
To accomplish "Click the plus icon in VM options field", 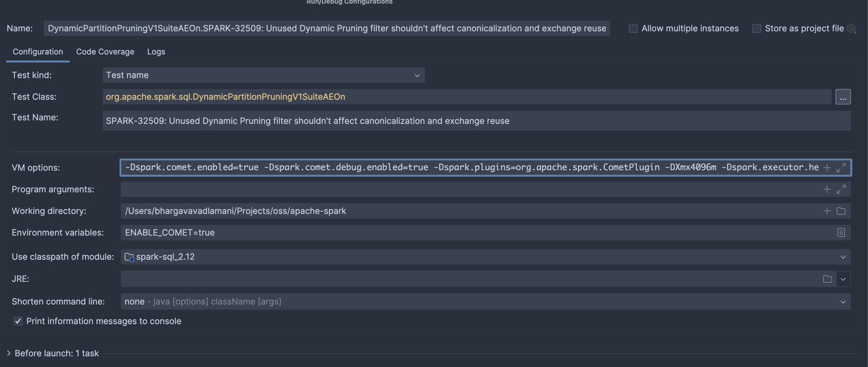I will click(x=827, y=168).
